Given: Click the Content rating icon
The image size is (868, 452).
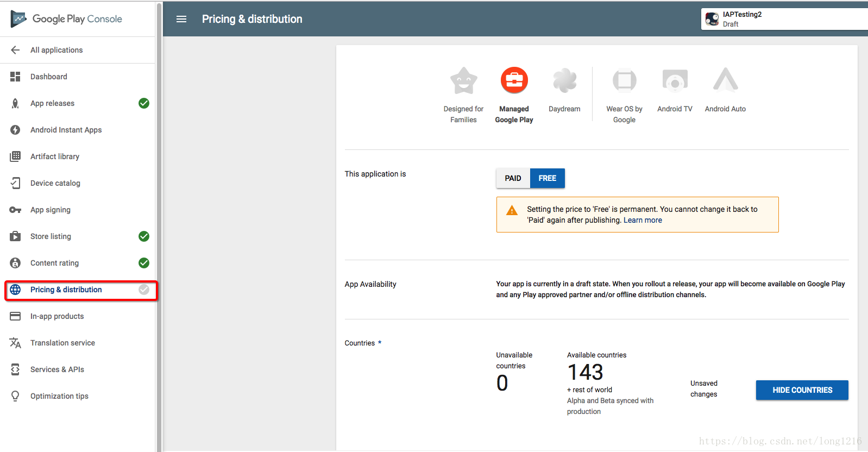Looking at the screenshot, I should [x=15, y=263].
